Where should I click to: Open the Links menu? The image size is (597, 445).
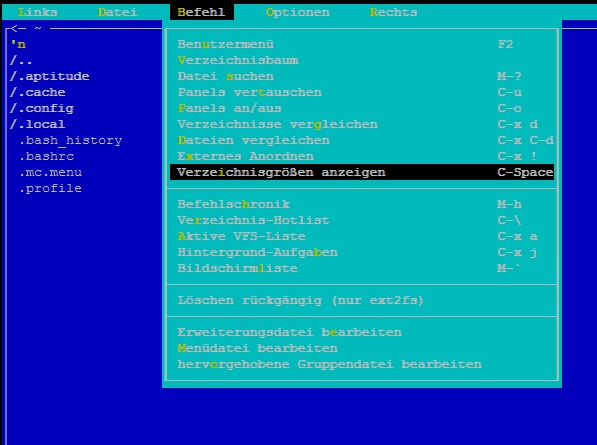click(x=38, y=12)
